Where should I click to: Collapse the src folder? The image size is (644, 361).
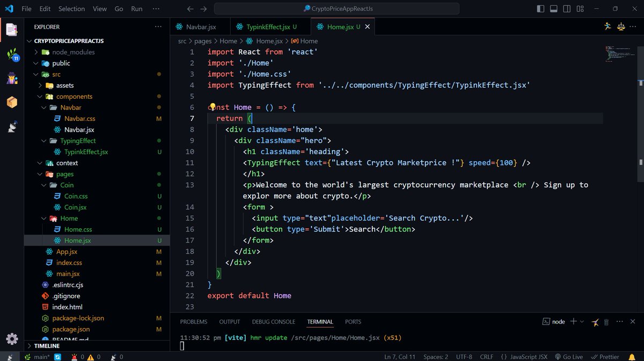coord(56,74)
